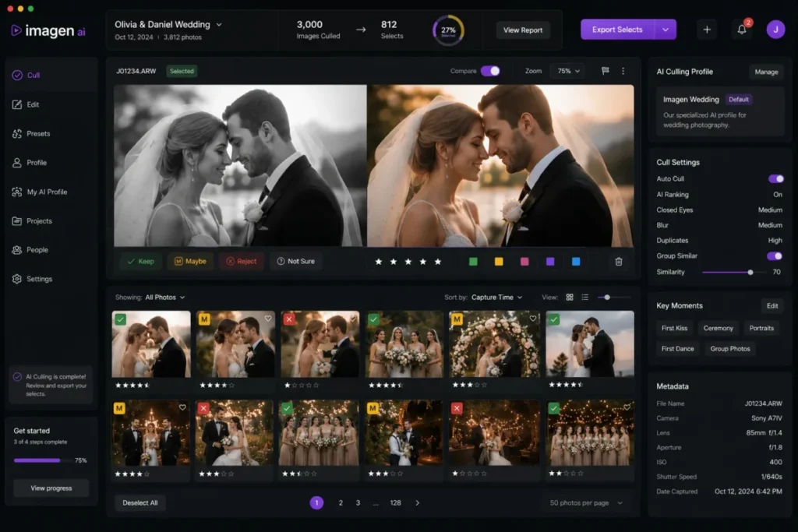Click the heart on first bottom-row thumbnail
Viewport: 798px width, 532px height.
(182, 407)
